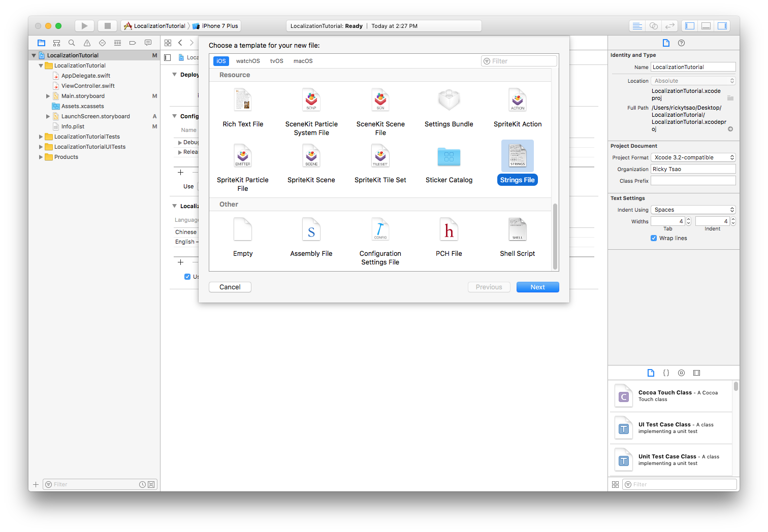Switch to the watchOS template tab
This screenshot has width=768, height=532.
pos(248,61)
